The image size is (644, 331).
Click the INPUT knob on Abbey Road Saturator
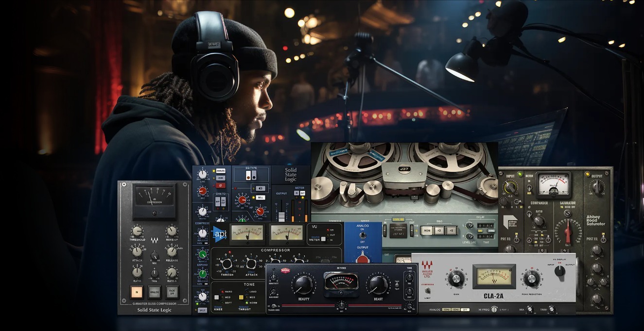coord(510,188)
